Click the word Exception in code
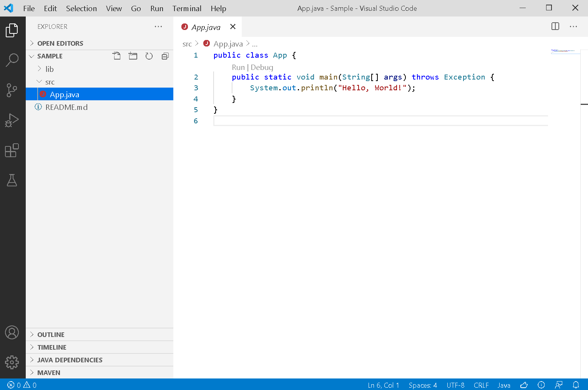 click(465, 77)
